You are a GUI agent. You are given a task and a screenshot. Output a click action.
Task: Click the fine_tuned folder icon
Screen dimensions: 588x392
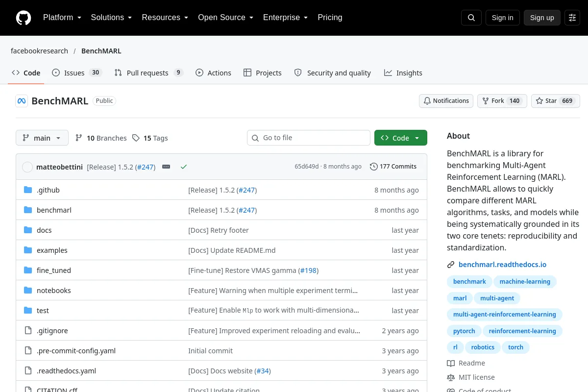(28, 270)
